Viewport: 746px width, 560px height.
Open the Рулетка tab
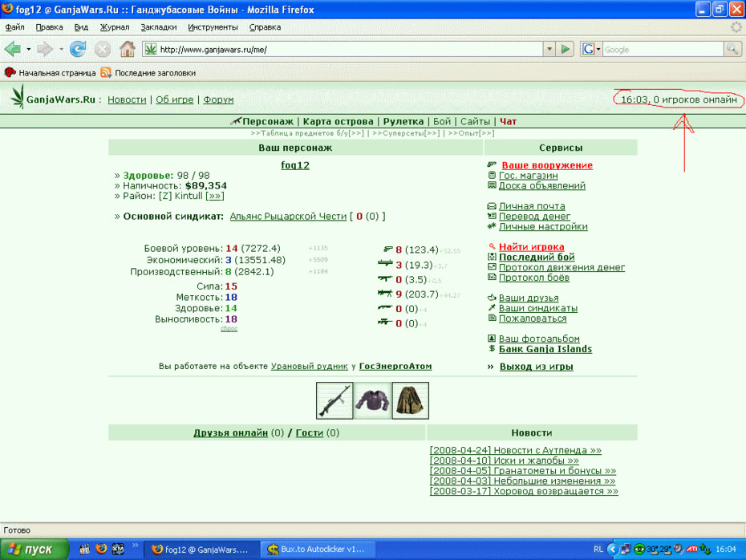pos(403,121)
